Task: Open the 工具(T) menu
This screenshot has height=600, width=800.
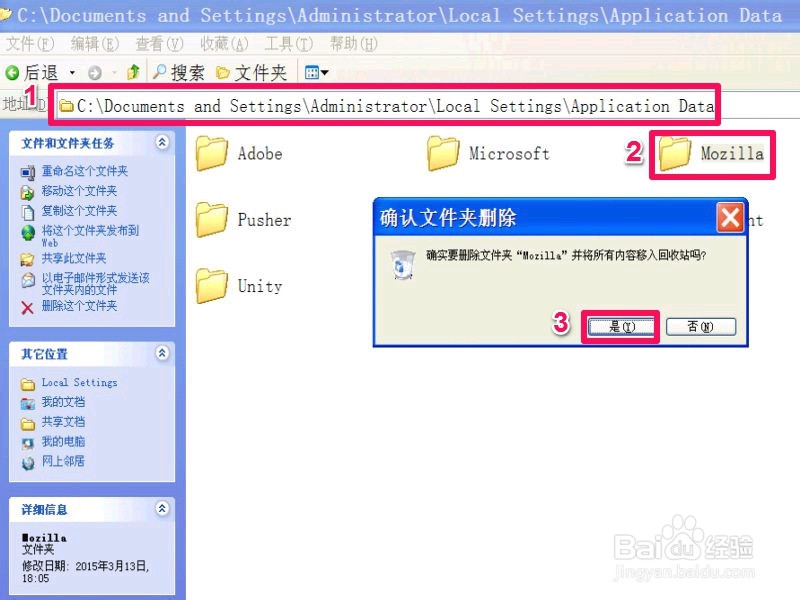Action: [x=288, y=44]
